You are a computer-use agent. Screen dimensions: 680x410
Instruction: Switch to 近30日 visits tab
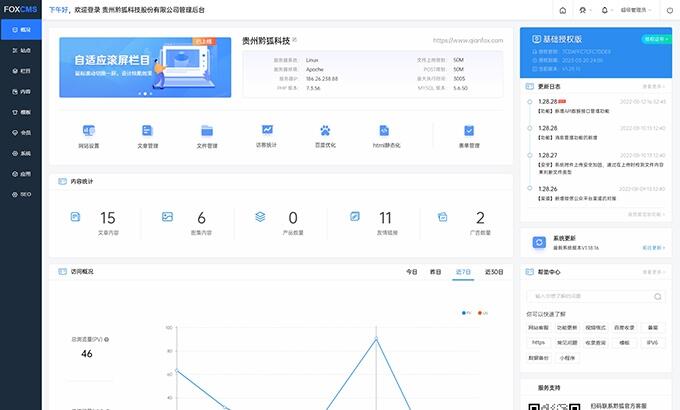pyautogui.click(x=494, y=271)
